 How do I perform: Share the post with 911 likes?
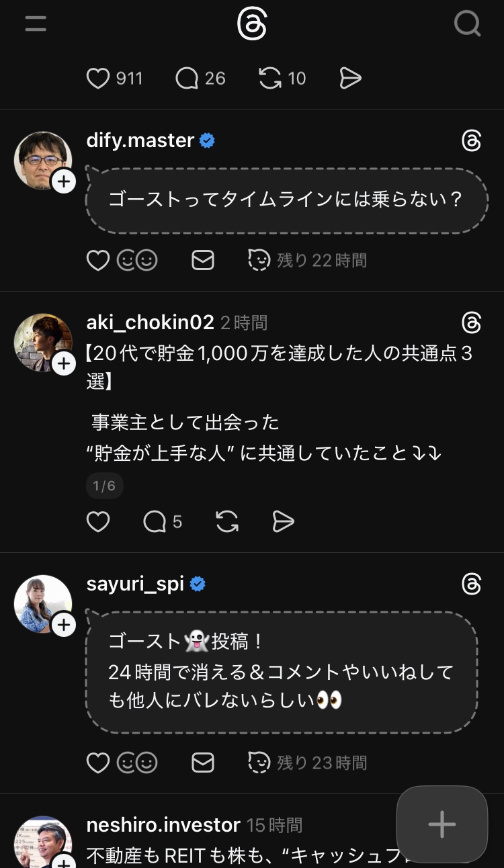pyautogui.click(x=350, y=79)
